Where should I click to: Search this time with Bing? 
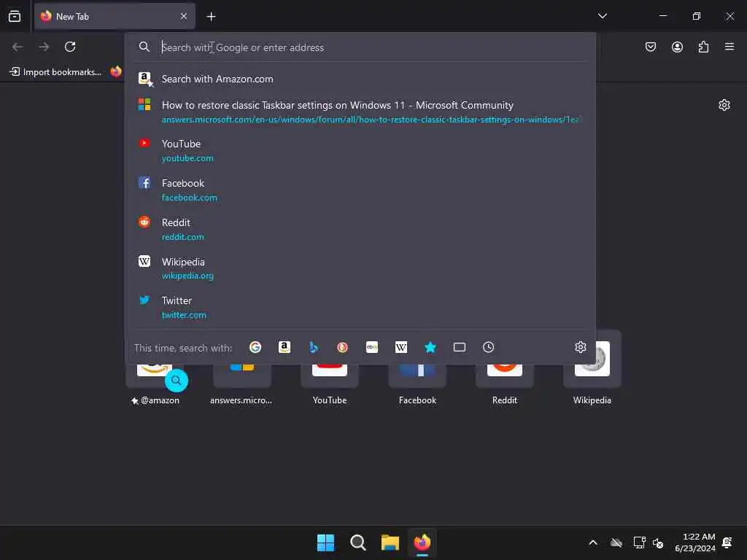314,347
